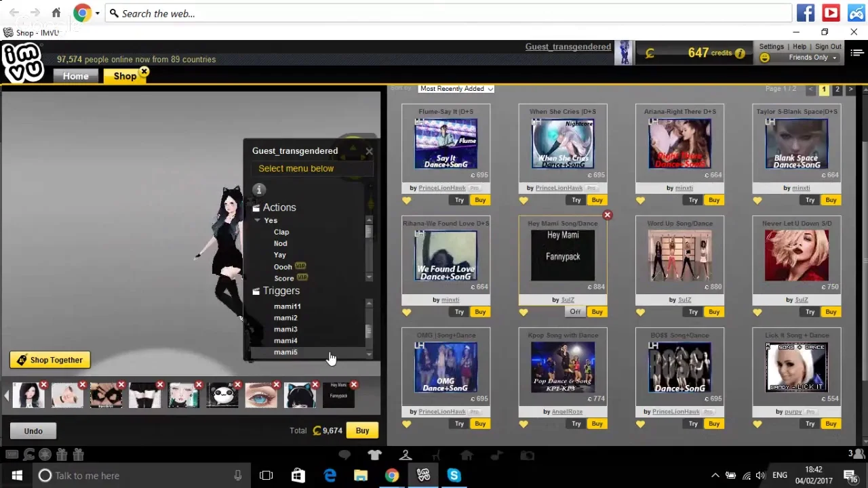Screen dimensions: 868x488
Task: Turn off the Hey Mami Song/Dance try-on
Action: click(575, 312)
